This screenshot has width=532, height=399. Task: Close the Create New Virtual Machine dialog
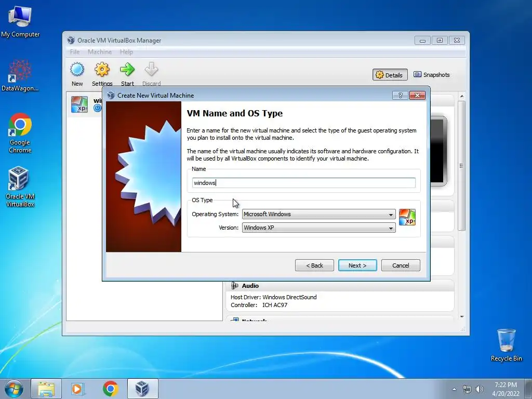click(417, 96)
